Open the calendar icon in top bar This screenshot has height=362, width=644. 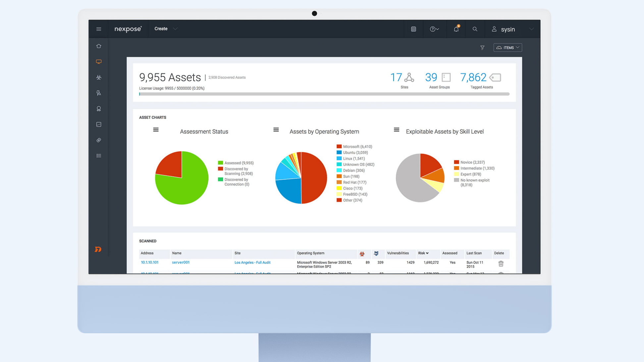point(413,29)
